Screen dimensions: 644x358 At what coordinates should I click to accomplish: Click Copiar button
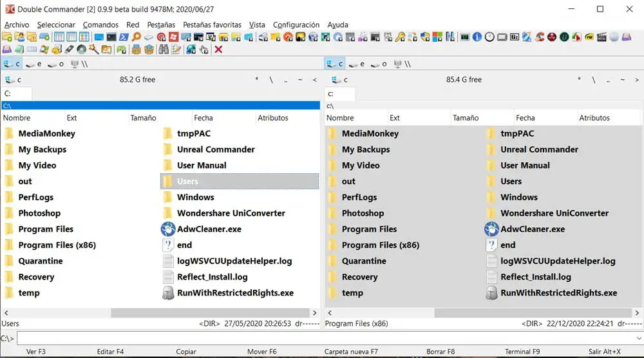point(186,352)
